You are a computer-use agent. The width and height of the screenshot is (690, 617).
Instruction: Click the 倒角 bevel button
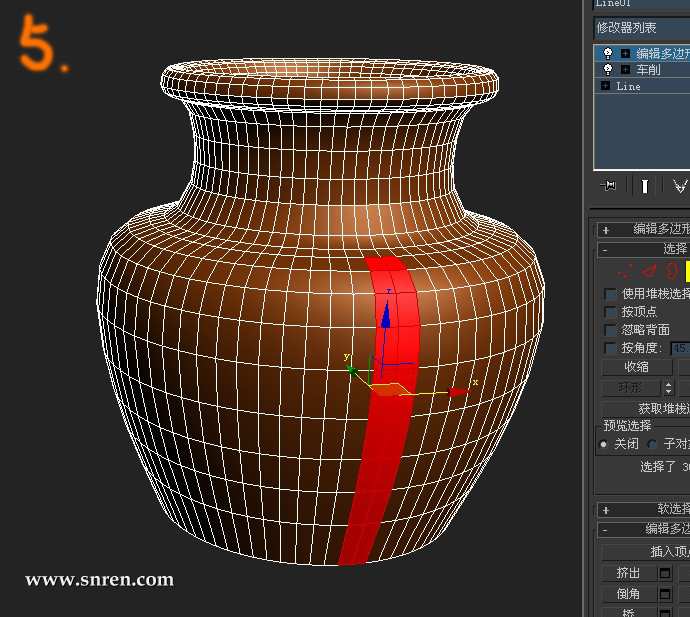pyautogui.click(x=628, y=594)
